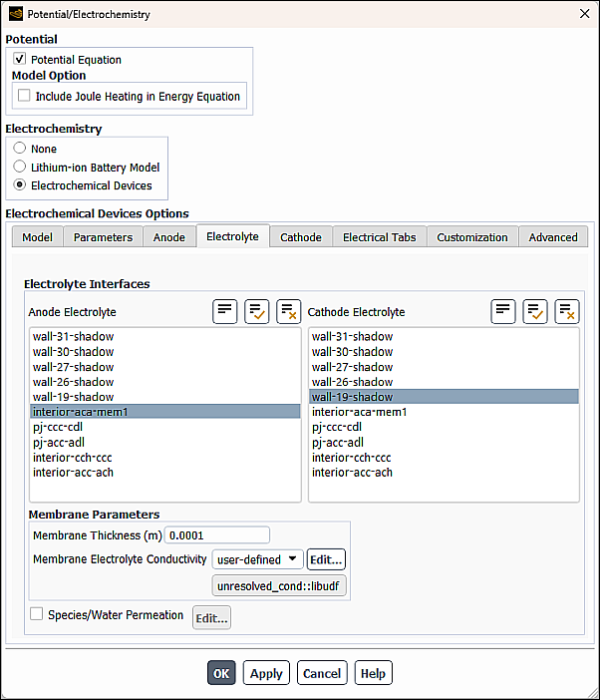
Task: Deselect all items in Anode Electrolyte list
Action: click(289, 311)
